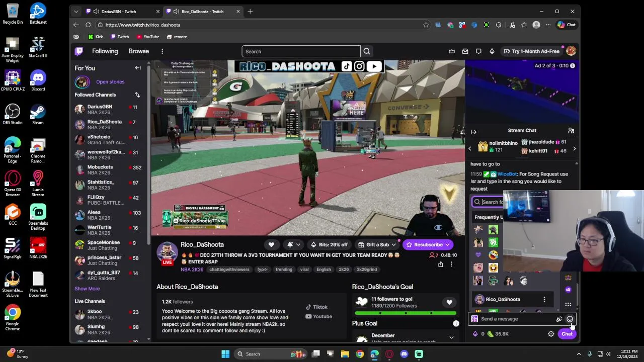Click the search magnifier button
Image resolution: width=644 pixels, height=362 pixels.
367,51
